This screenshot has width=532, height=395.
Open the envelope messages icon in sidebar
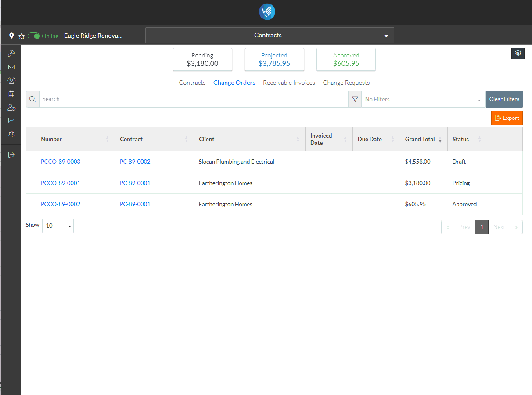click(12, 67)
